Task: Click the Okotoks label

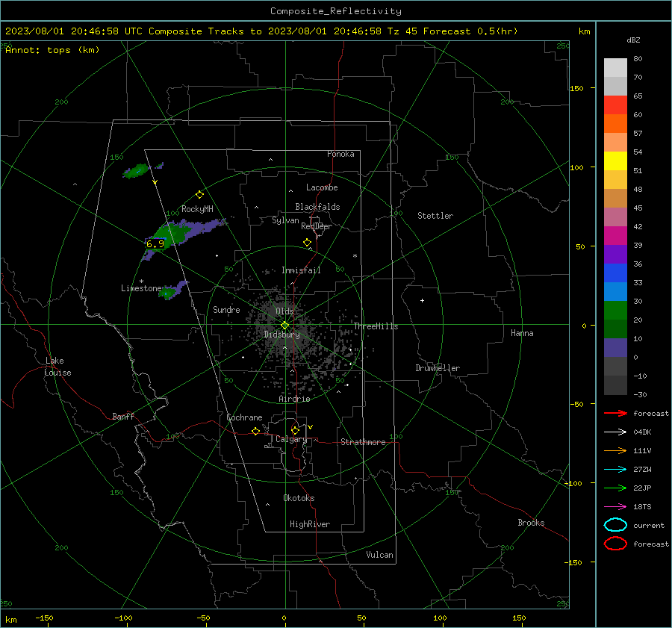Action: coord(299,498)
